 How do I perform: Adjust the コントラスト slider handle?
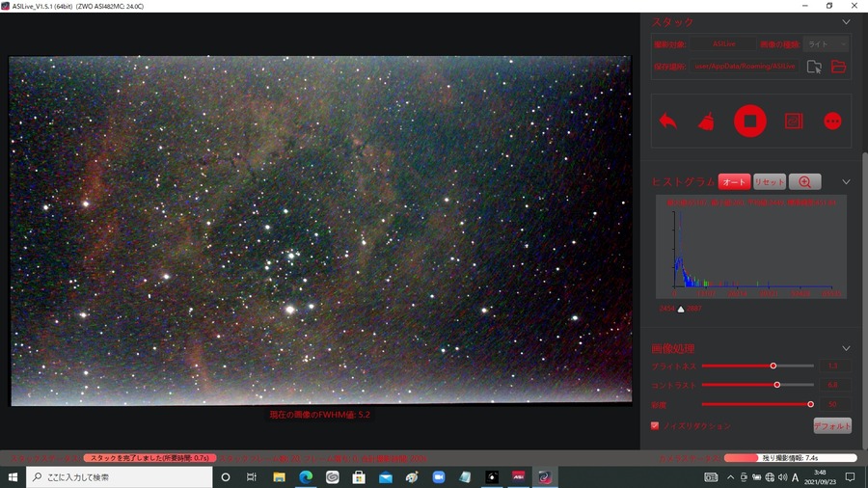[776, 385]
